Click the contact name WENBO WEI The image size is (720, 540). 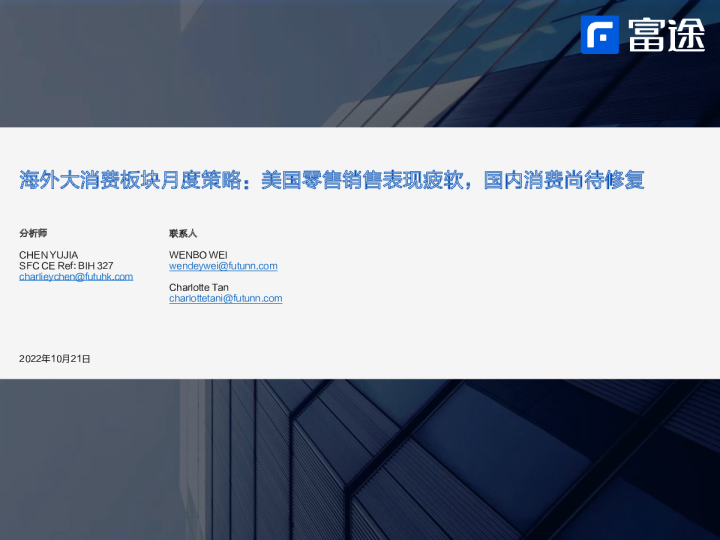tap(198, 255)
